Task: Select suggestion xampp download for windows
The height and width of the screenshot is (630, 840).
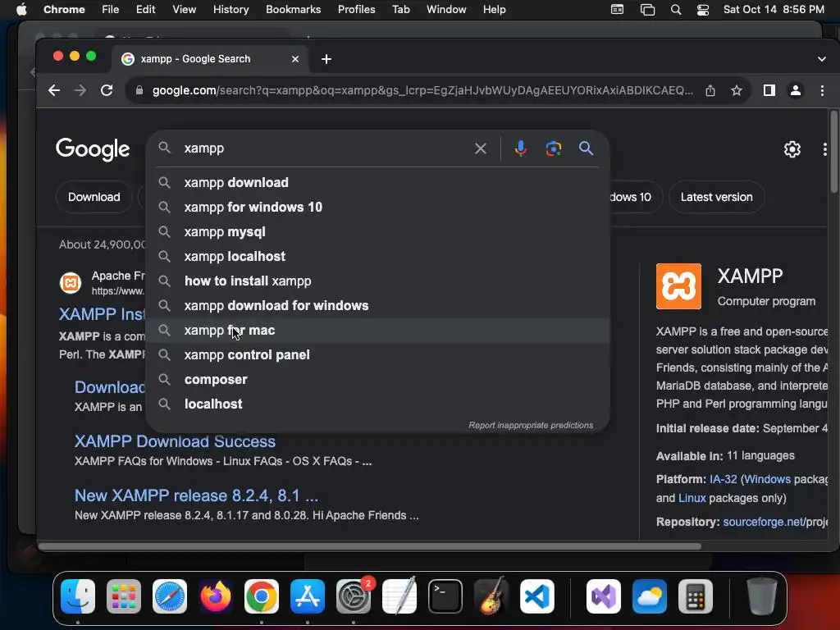Action: (x=377, y=306)
